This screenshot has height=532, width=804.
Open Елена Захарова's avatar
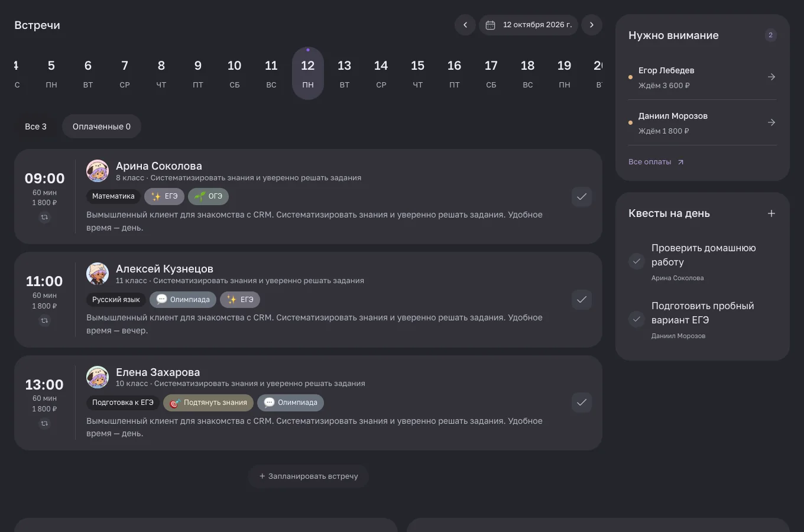coord(98,377)
